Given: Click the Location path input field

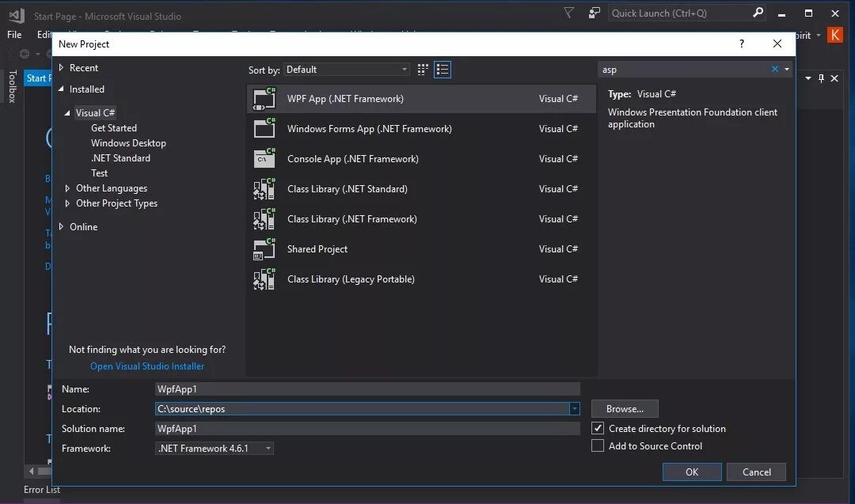Looking at the screenshot, I should click(x=362, y=408).
